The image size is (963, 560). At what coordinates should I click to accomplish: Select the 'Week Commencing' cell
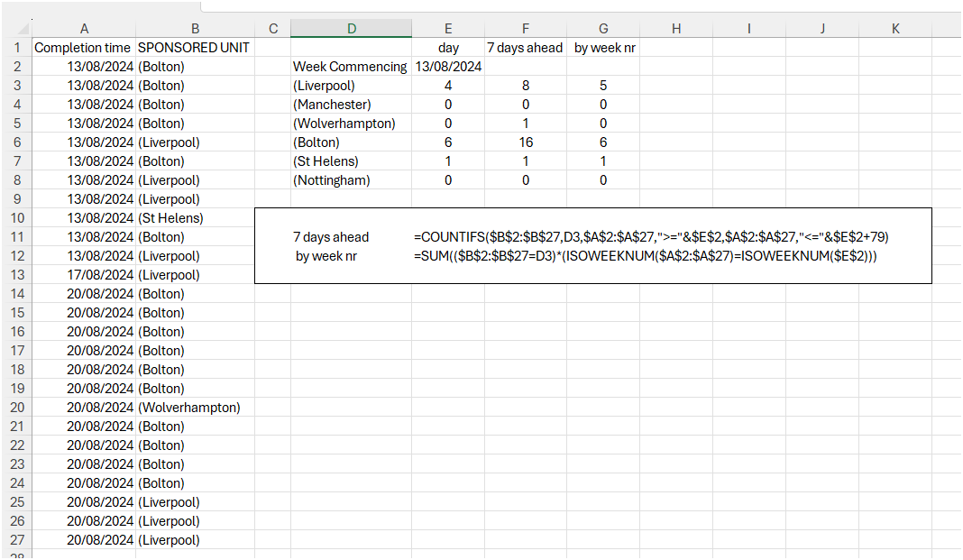coord(352,67)
